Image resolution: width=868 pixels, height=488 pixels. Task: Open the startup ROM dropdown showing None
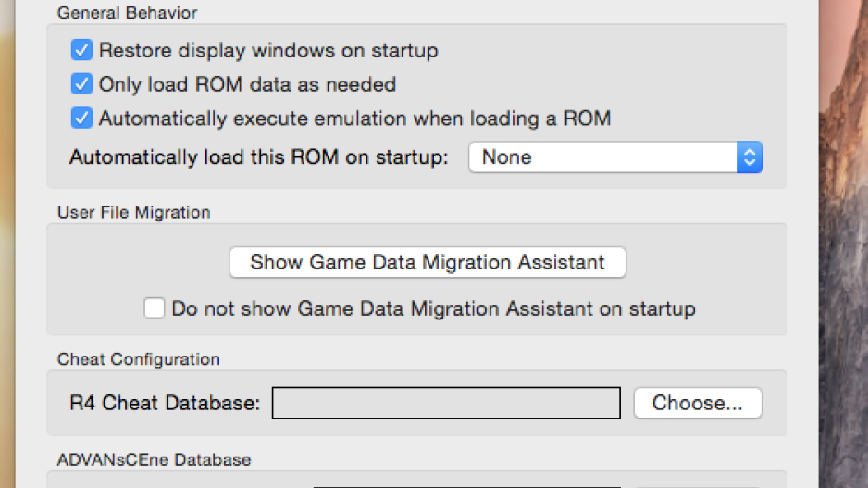click(615, 157)
